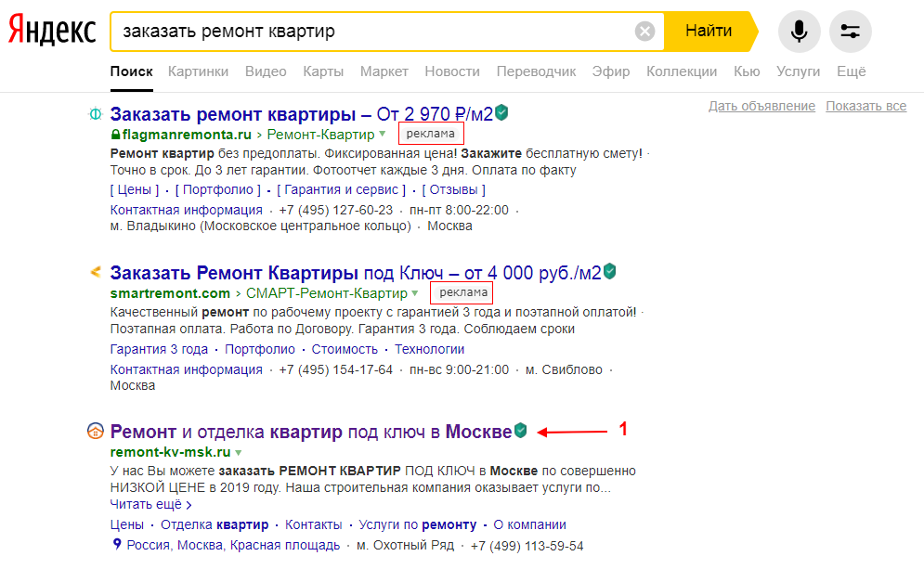This screenshot has height=569, width=924.
Task: Open dropdown arrow beside remont-kv-msk.ru
Action: pyautogui.click(x=239, y=453)
